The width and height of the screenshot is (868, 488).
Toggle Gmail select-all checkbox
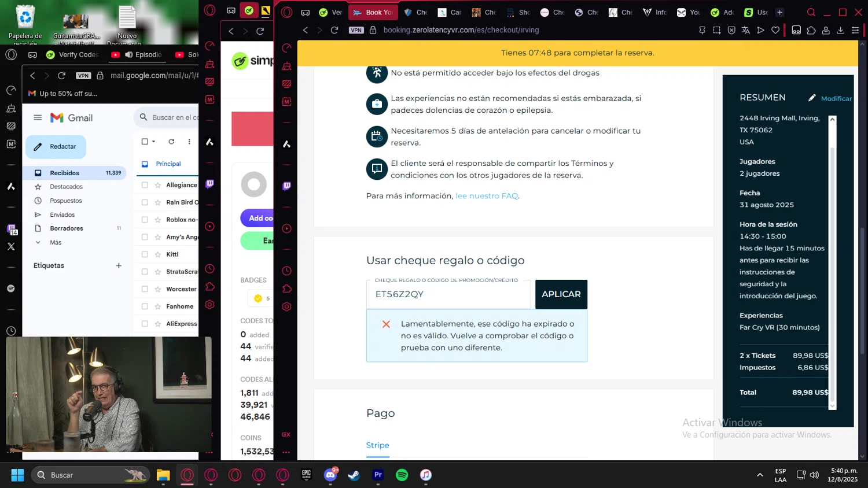(x=145, y=141)
